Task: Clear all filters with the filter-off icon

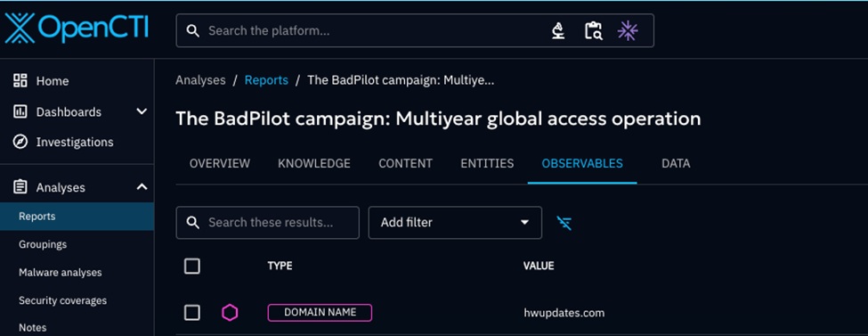Action: tap(564, 223)
